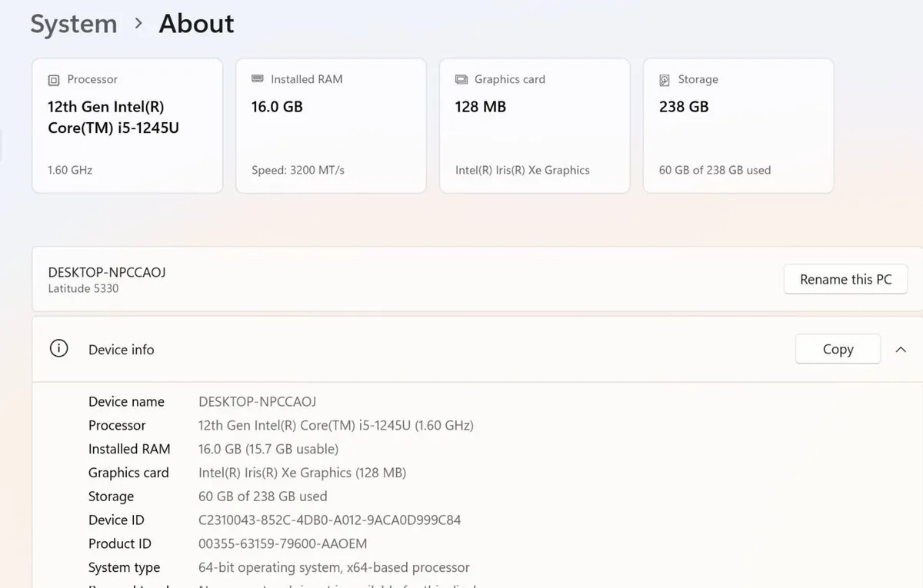Viewport: 923px width, 588px height.
Task: Click the Storage row value in Device info
Action: [x=263, y=497]
